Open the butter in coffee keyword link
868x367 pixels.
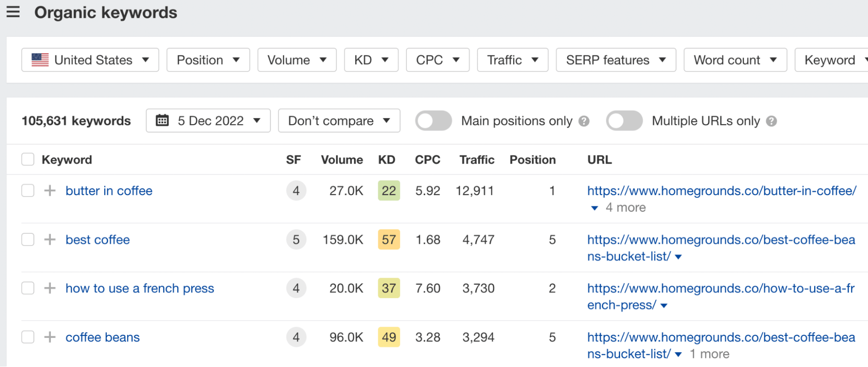pos(109,191)
